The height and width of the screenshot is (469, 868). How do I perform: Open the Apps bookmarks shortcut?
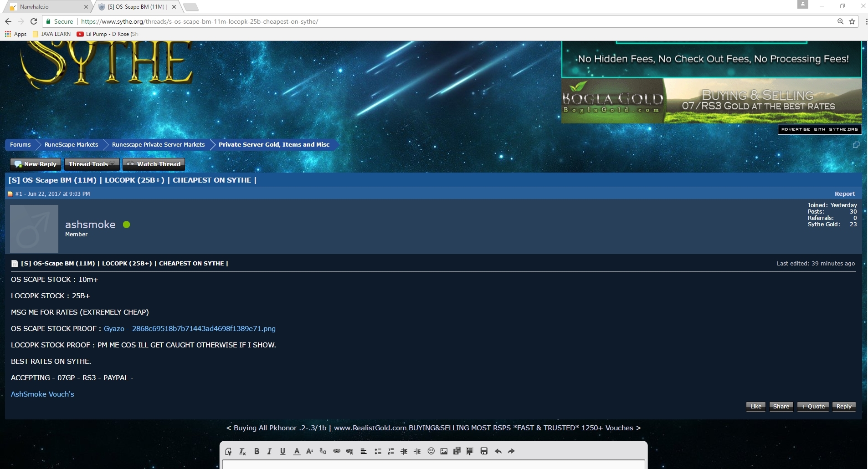(15, 34)
